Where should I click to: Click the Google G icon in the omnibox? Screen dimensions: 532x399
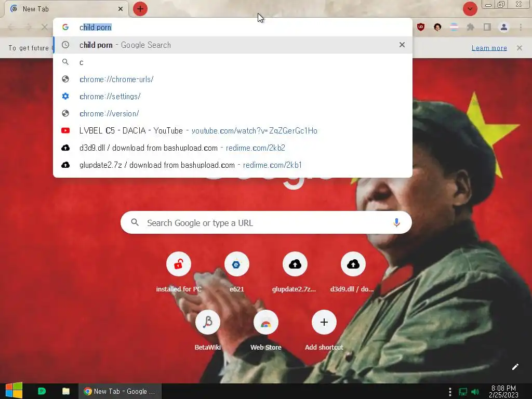point(65,27)
